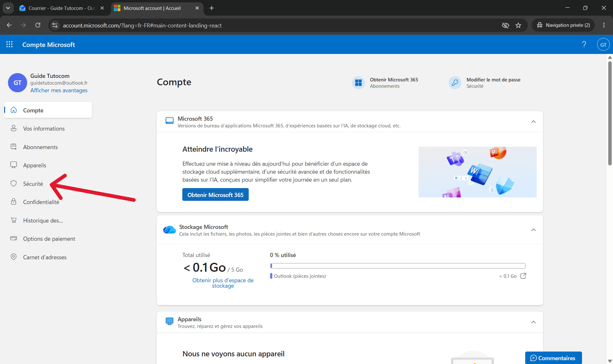This screenshot has height=364, width=613.
Task: Click the location pin icon for Carnet d'adresses
Action: (x=13, y=257)
